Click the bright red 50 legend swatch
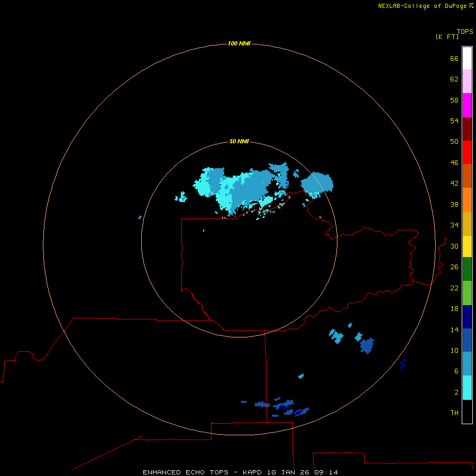Image resolution: width=476 pixels, height=476 pixels. pos(467,152)
